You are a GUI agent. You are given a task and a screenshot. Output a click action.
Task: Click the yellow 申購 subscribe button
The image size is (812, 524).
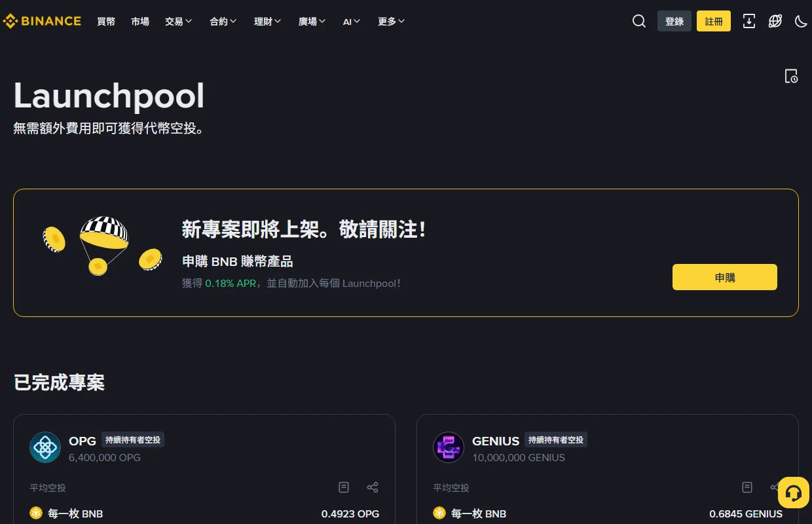725,277
